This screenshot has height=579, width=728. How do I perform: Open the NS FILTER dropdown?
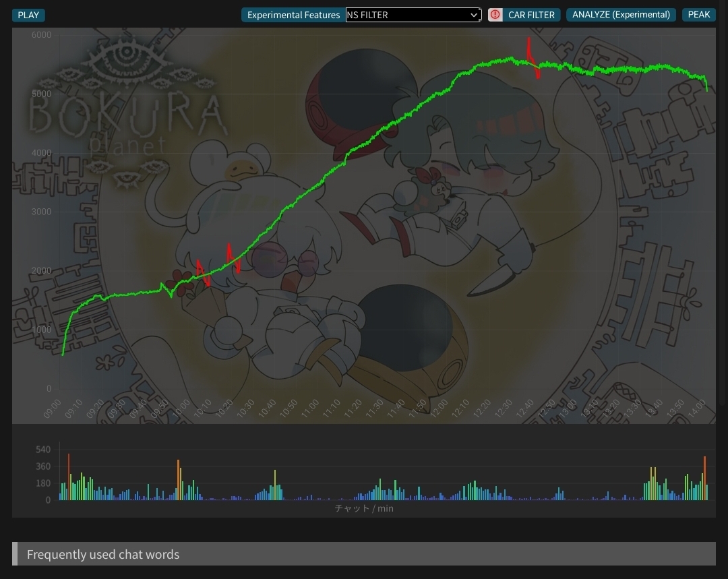coord(413,15)
